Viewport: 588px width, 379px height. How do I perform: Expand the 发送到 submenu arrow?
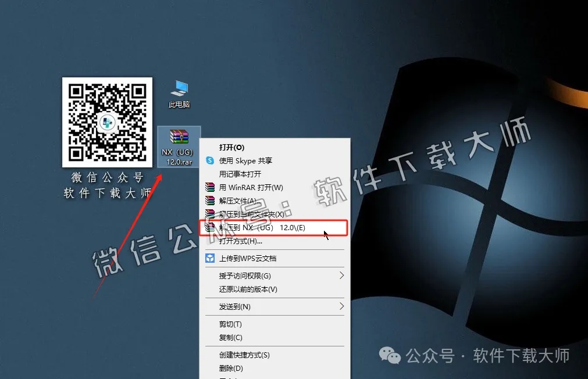click(x=342, y=306)
